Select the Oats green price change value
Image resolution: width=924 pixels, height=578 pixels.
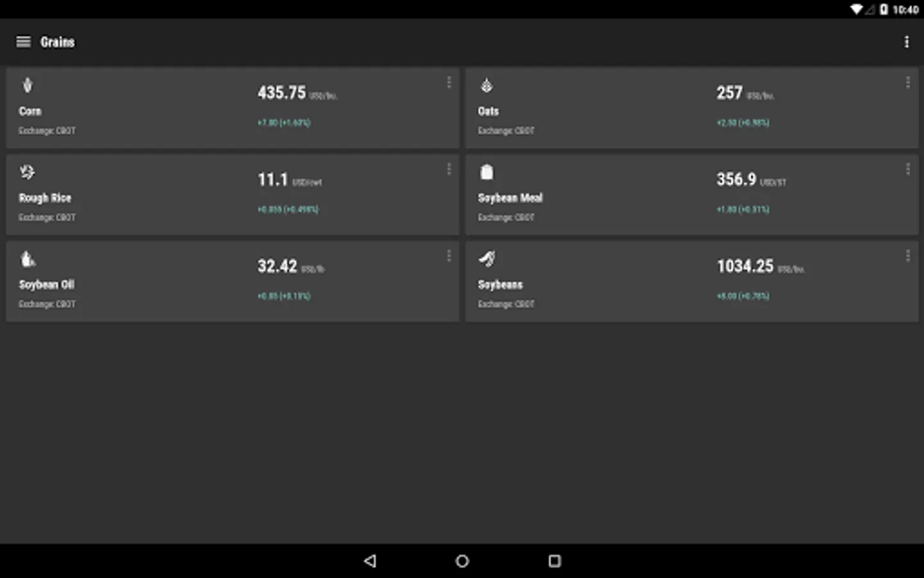(743, 123)
